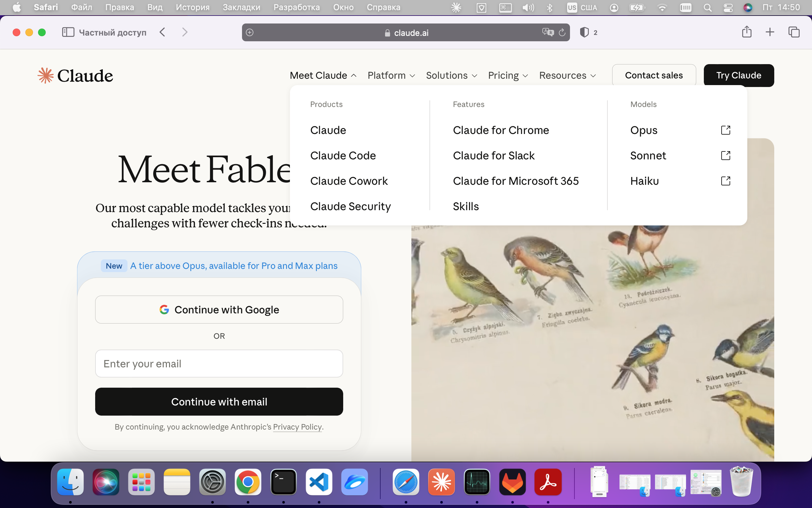Open the US input source menu

[x=582, y=7]
